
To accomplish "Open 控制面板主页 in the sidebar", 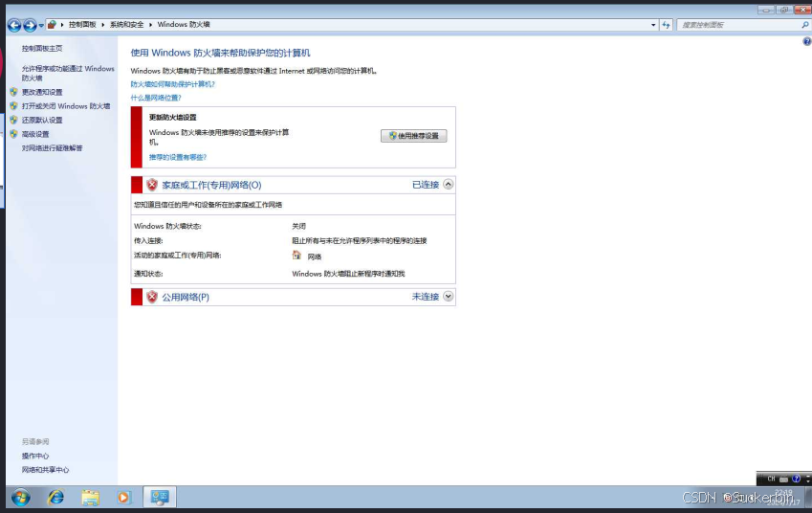I will [42, 48].
